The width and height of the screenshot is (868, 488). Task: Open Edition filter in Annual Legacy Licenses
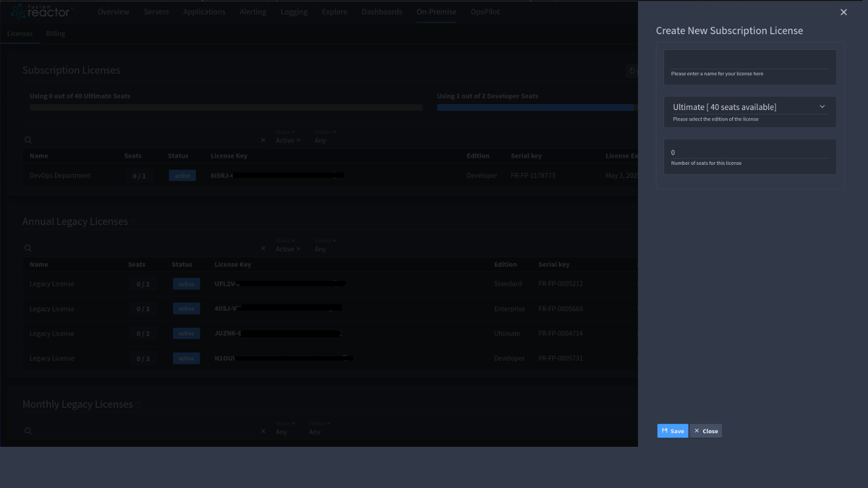[325, 241]
